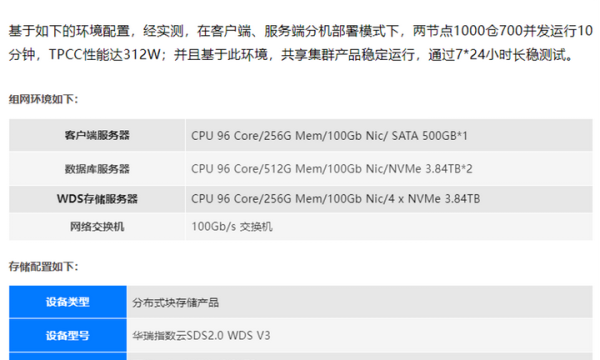Viewport: 600px width, 360px height.
Task: Click the 分布式块存储产品 value cell
Action: [360, 302]
